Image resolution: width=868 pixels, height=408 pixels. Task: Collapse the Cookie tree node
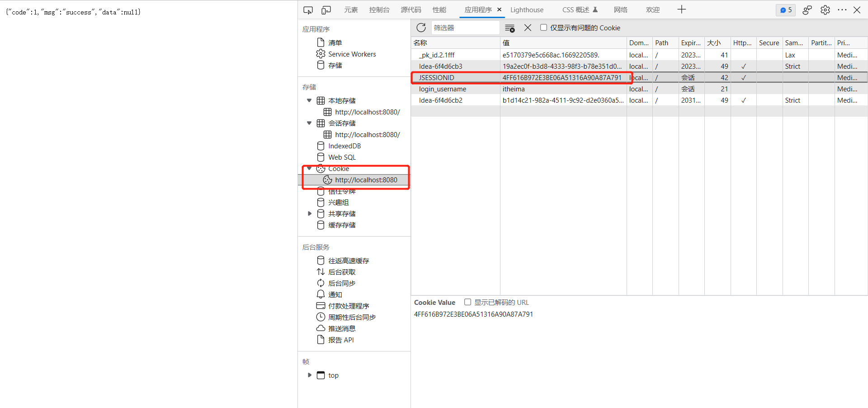pos(309,168)
